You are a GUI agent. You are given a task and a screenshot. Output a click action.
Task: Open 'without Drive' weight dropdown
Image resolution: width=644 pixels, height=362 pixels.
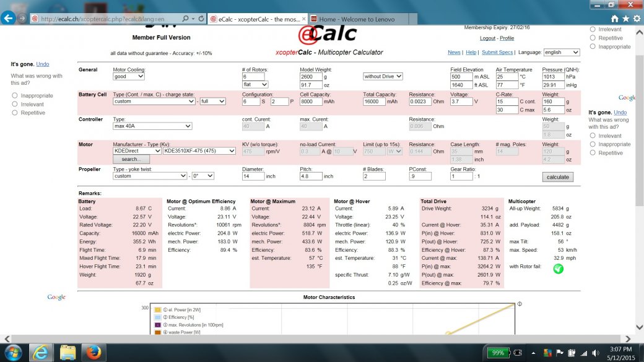coord(383,76)
